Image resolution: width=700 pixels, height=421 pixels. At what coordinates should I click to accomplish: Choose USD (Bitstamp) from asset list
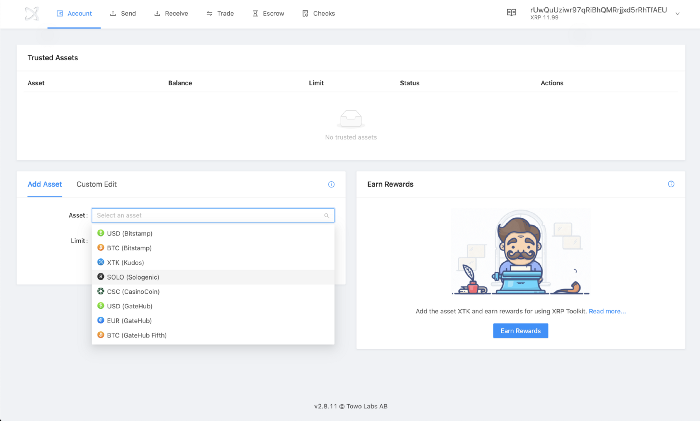coord(129,233)
